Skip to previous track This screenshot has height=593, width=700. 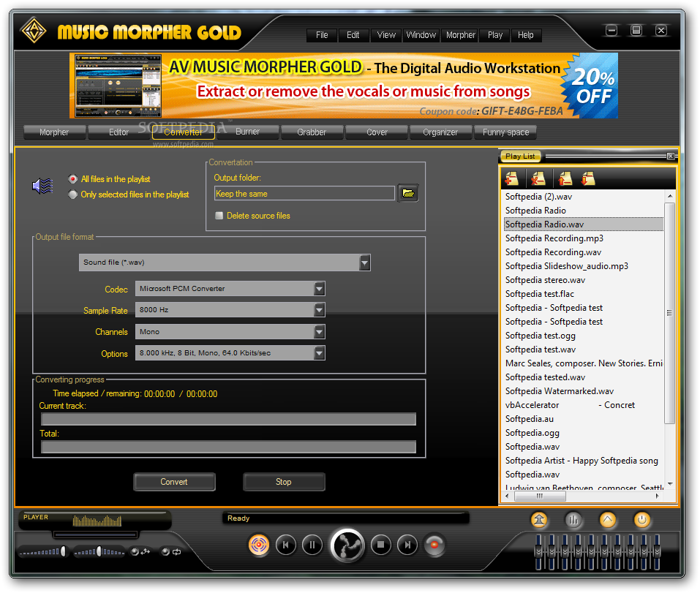pyautogui.click(x=286, y=545)
